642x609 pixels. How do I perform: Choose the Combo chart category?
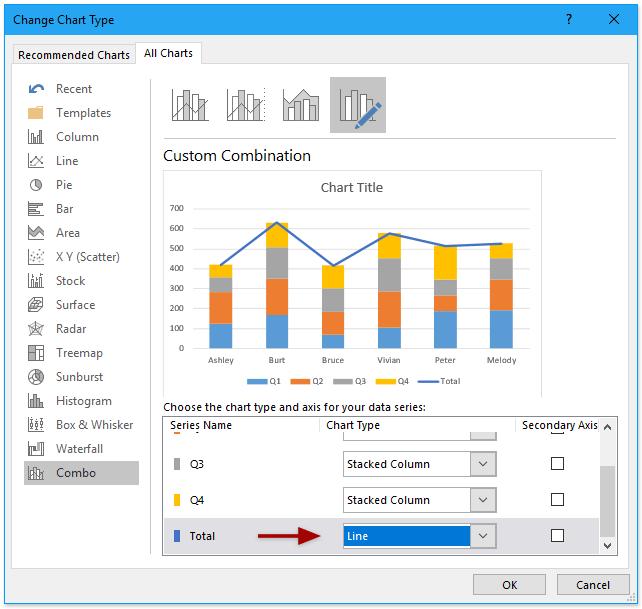[x=81, y=473]
